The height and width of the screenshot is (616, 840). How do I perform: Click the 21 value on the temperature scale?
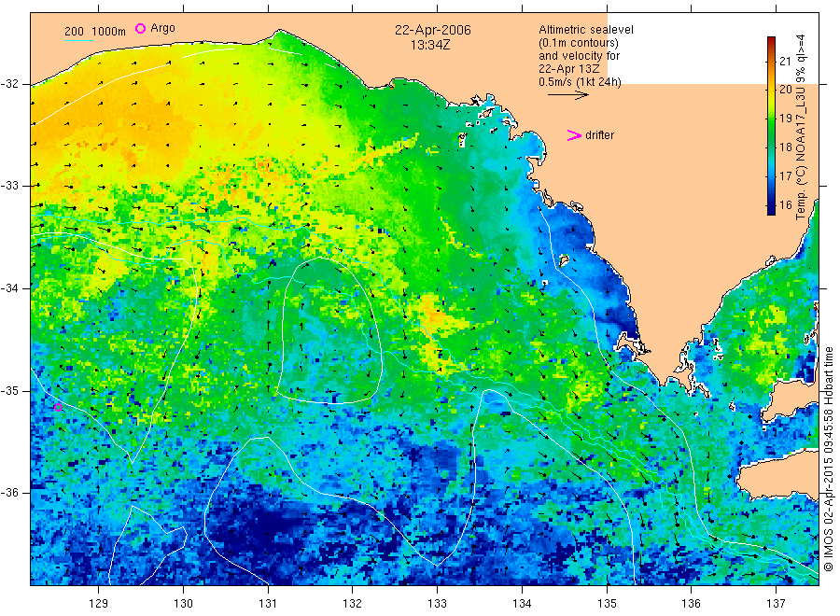click(785, 61)
